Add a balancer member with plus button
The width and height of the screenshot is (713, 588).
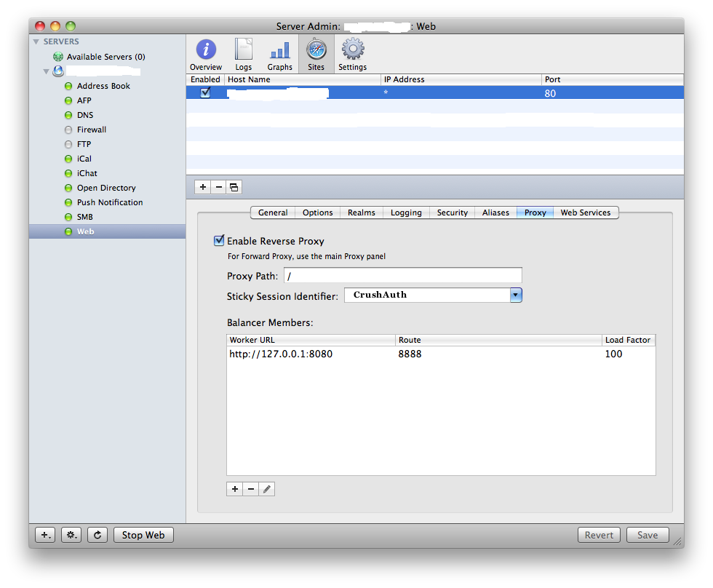234,489
